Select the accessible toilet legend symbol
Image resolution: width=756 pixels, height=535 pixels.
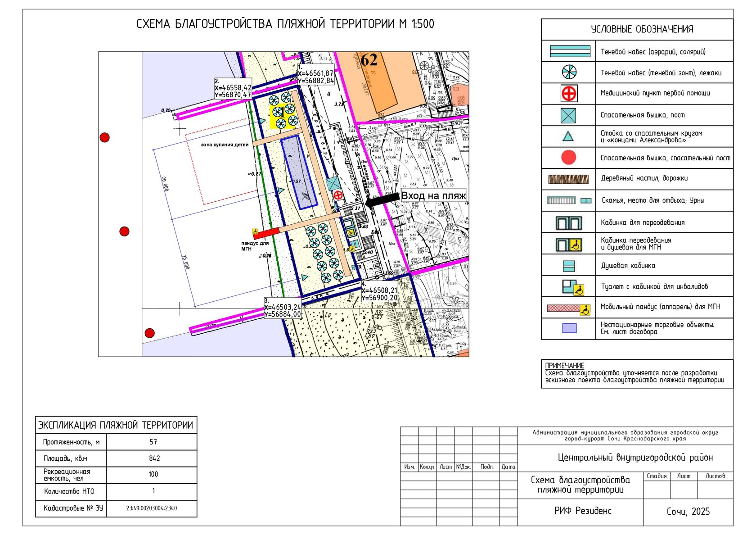573,287
